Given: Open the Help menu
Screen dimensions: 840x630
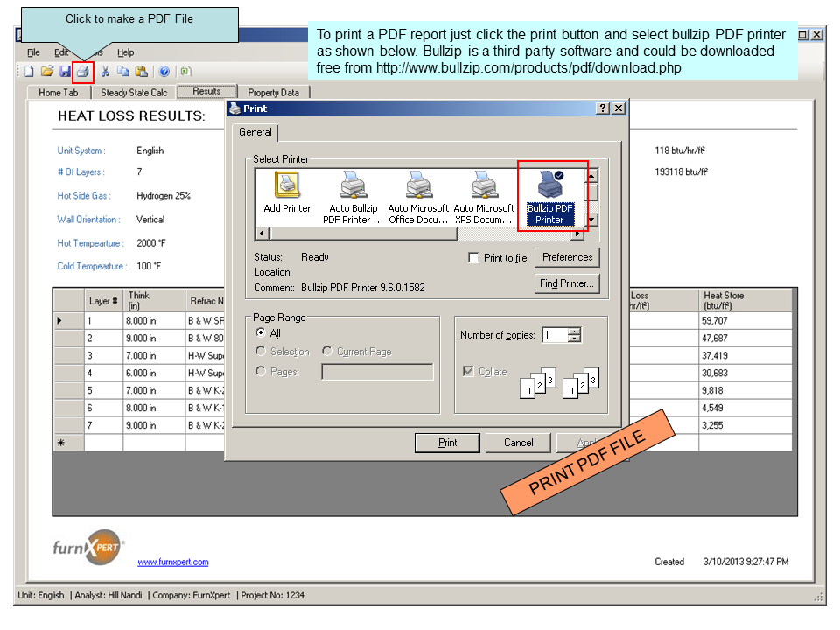Looking at the screenshot, I should 125,52.
